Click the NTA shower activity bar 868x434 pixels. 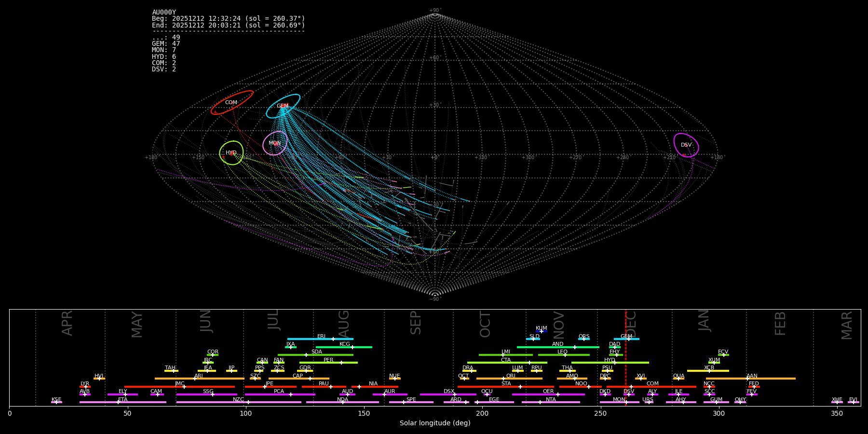tap(551, 402)
